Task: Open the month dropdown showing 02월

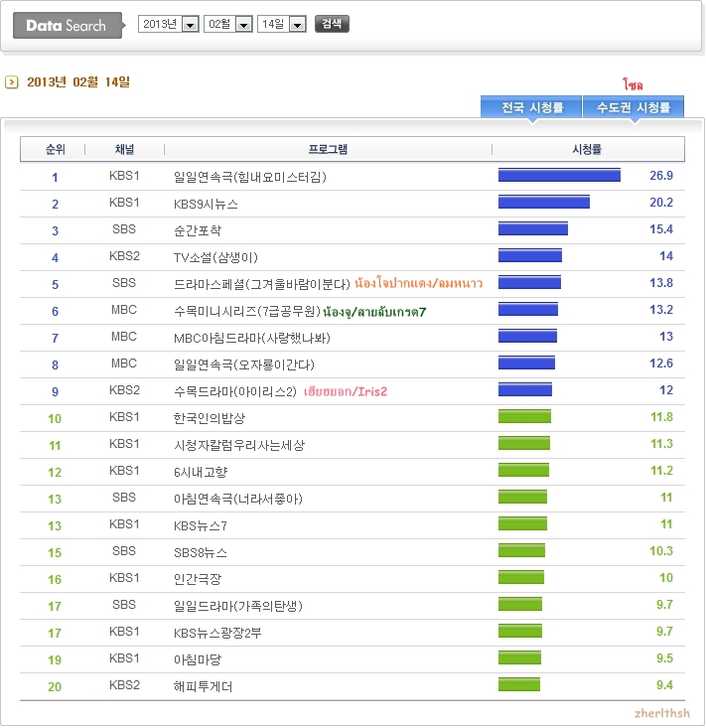Action: (x=228, y=24)
